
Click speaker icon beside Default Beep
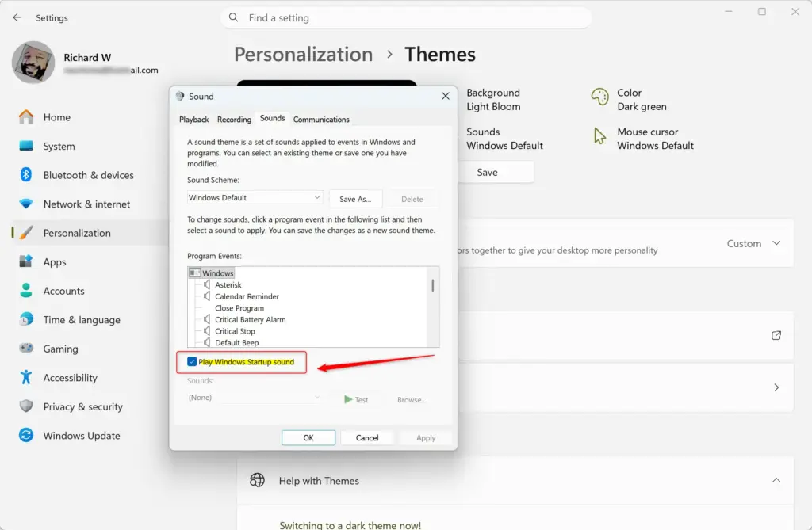click(207, 342)
